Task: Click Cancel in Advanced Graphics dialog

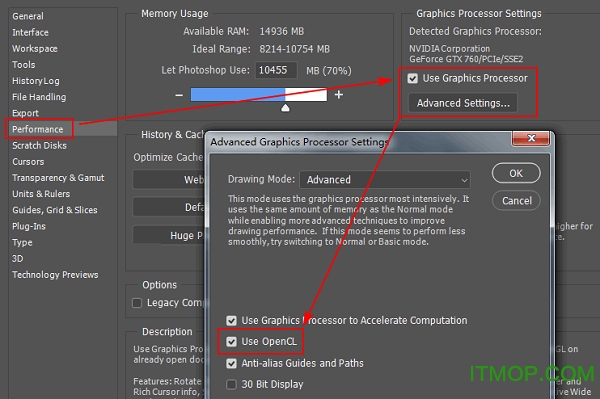Action: click(516, 200)
